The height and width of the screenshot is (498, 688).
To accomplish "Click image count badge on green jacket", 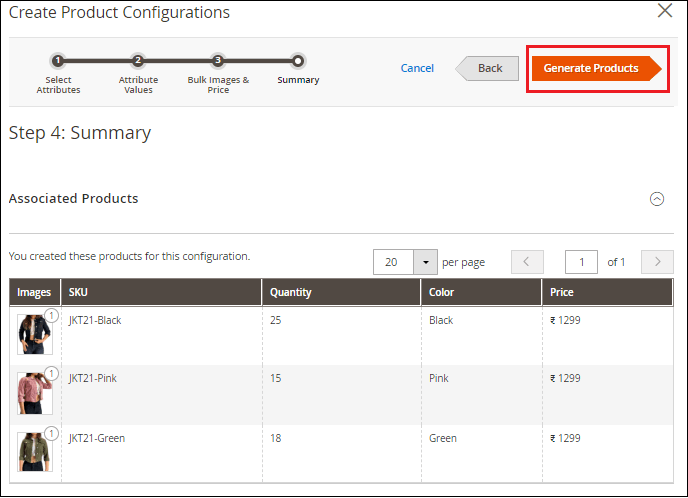I will coord(52,434).
